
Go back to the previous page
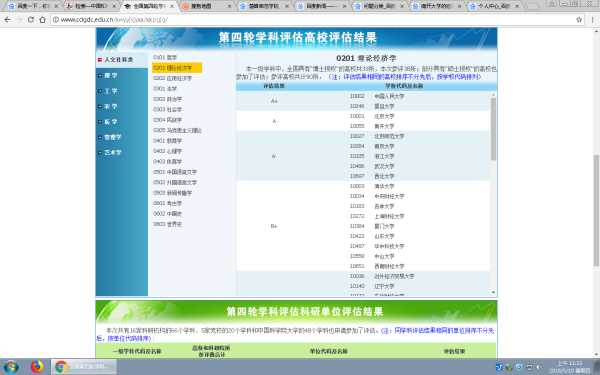click(8, 20)
